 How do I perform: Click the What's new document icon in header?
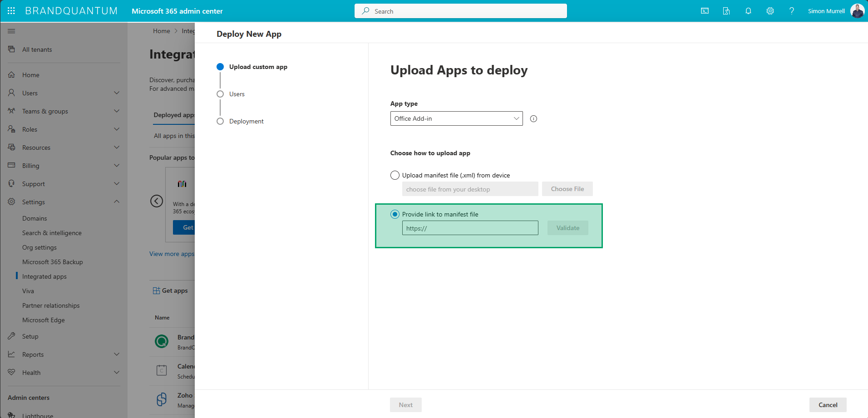(726, 11)
